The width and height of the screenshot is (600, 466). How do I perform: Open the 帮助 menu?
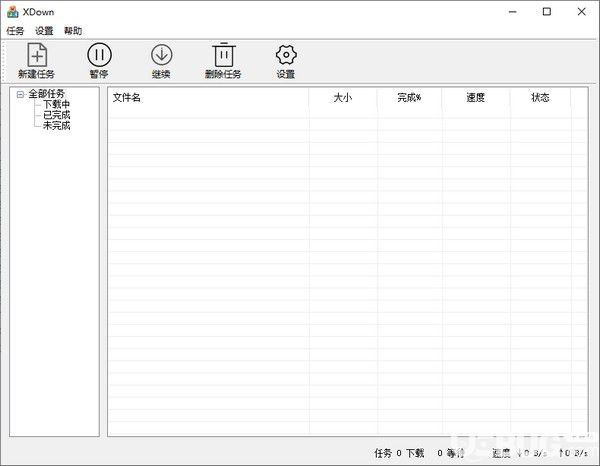(73, 31)
